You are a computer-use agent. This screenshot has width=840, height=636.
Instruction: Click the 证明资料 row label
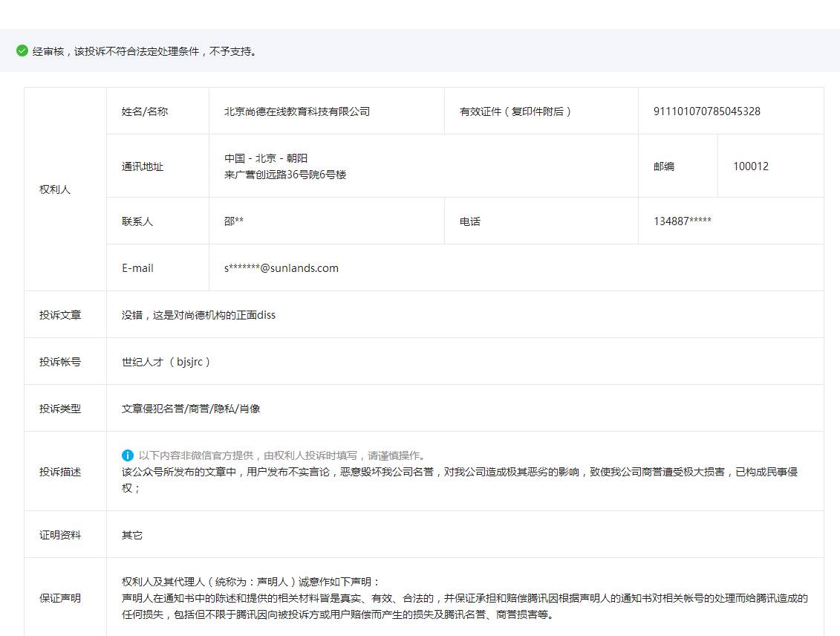click(60, 535)
